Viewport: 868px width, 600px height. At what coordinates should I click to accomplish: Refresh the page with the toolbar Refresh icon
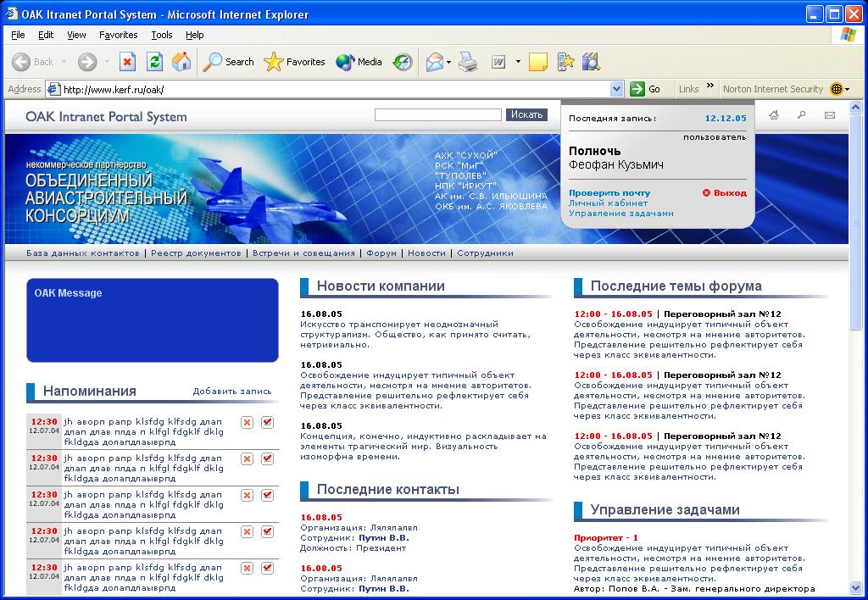click(154, 62)
